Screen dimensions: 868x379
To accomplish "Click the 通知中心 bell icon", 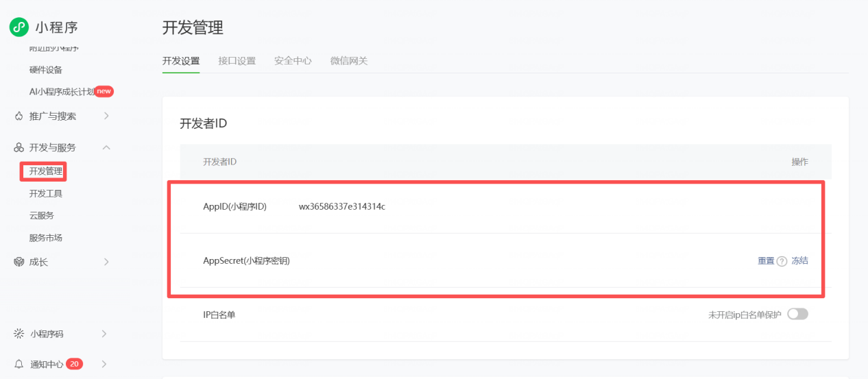I will click(19, 364).
